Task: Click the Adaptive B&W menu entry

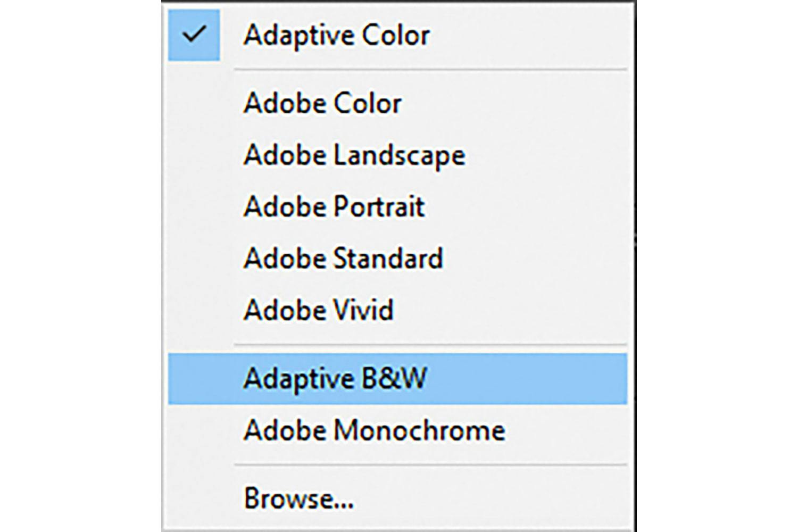Action: point(335,379)
